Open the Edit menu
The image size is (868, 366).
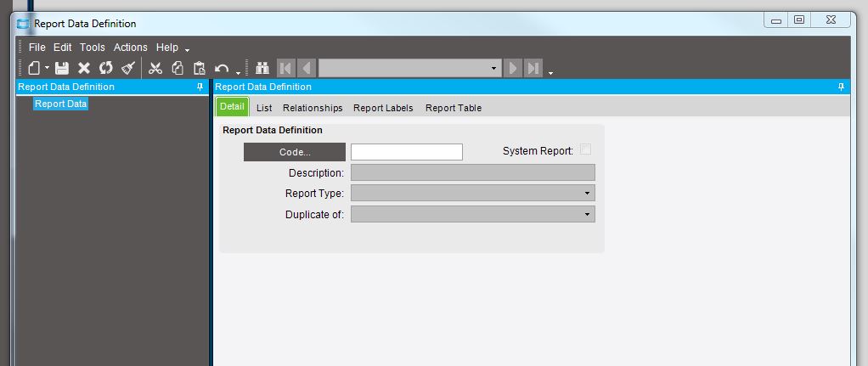pyautogui.click(x=63, y=48)
